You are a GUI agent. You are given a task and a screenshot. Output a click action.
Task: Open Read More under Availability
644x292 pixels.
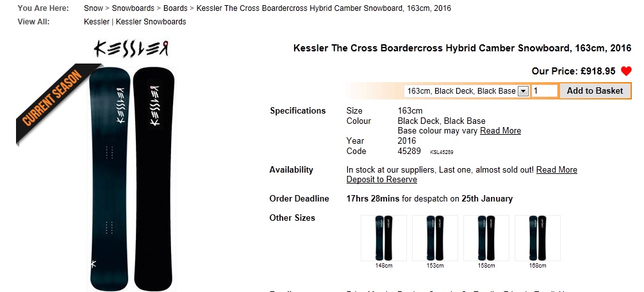(x=556, y=170)
